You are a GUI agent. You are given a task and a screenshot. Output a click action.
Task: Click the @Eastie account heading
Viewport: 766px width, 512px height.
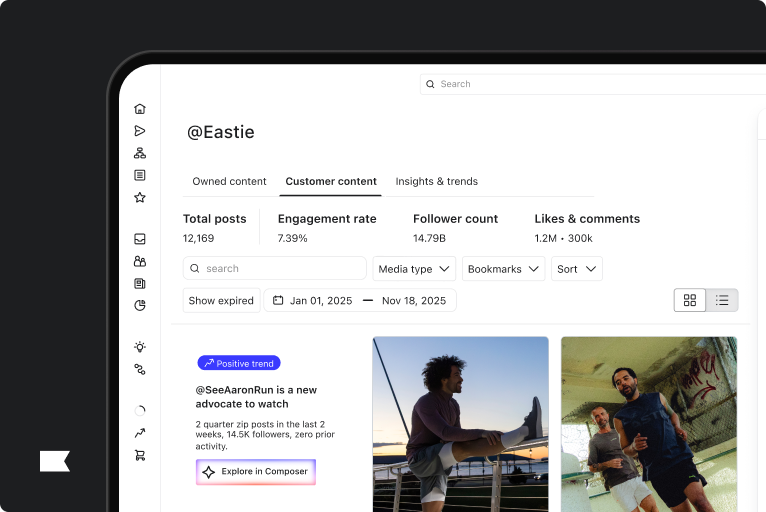[221, 132]
